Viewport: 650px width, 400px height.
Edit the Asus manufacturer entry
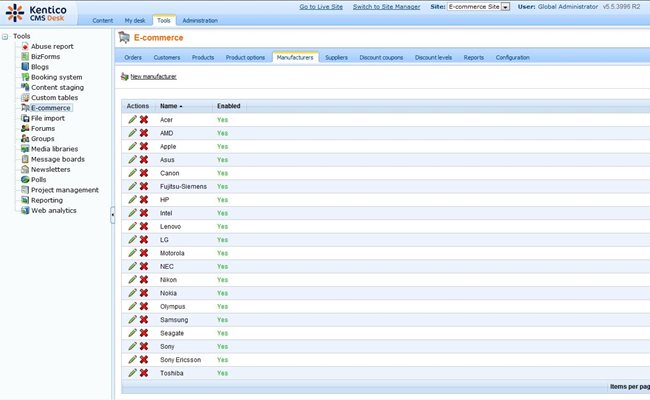132,160
